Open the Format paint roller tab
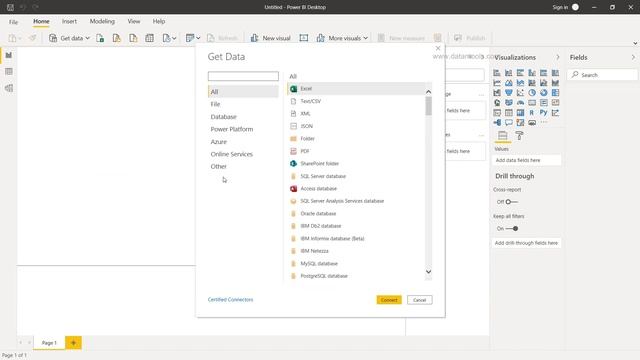The width and height of the screenshot is (640, 360). (519, 136)
